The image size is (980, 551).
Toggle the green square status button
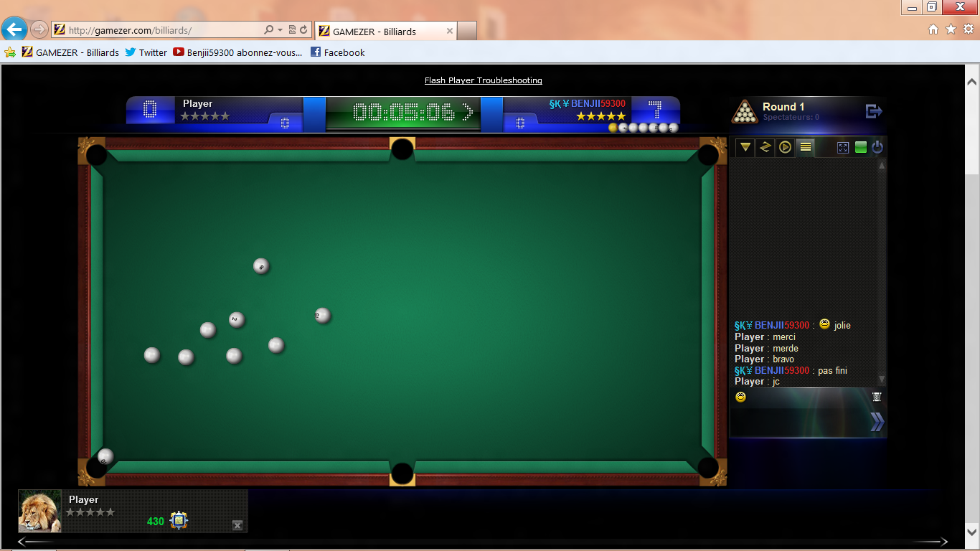(860, 148)
